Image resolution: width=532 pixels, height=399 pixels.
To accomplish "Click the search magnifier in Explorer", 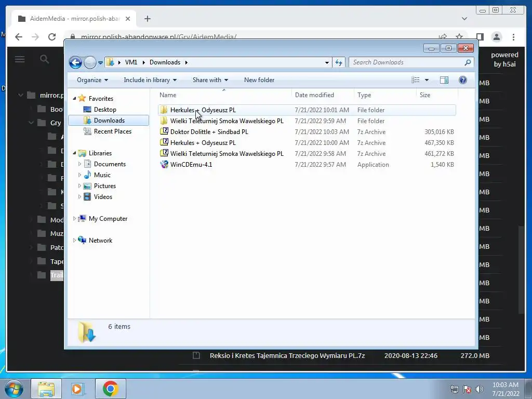I will 468,62.
